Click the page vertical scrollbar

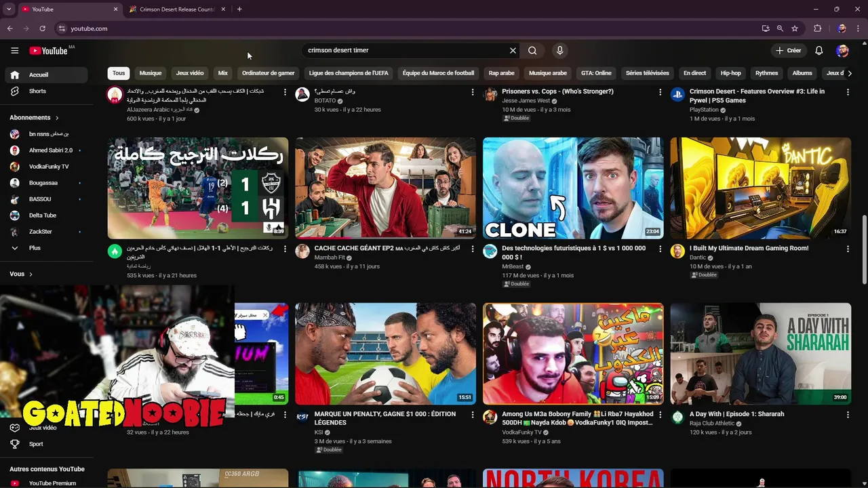[x=864, y=251]
